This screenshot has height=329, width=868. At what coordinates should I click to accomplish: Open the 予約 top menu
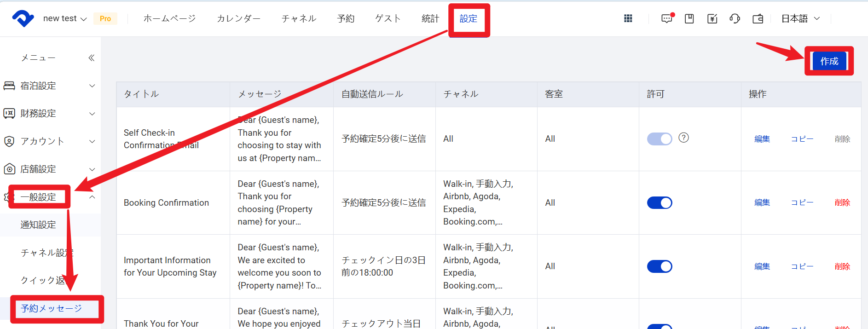pos(346,18)
